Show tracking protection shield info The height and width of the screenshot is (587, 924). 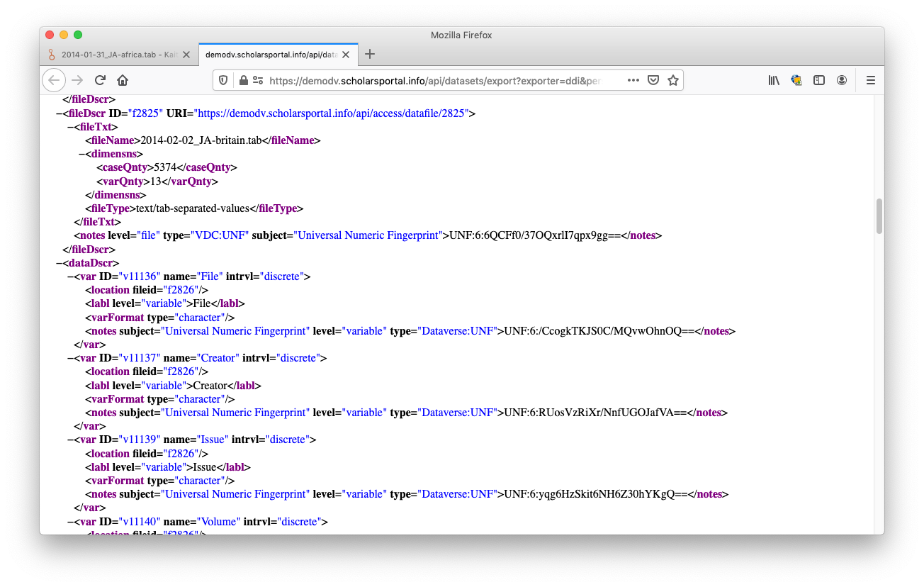223,81
